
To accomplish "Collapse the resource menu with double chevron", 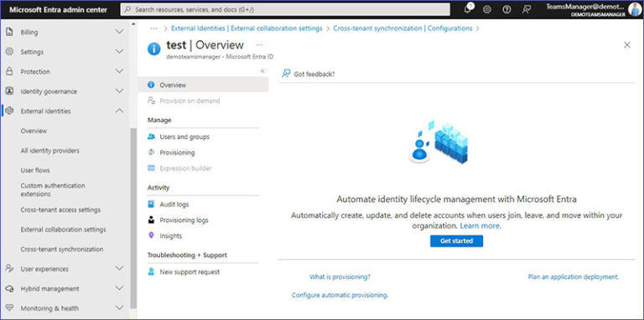I will point(262,71).
